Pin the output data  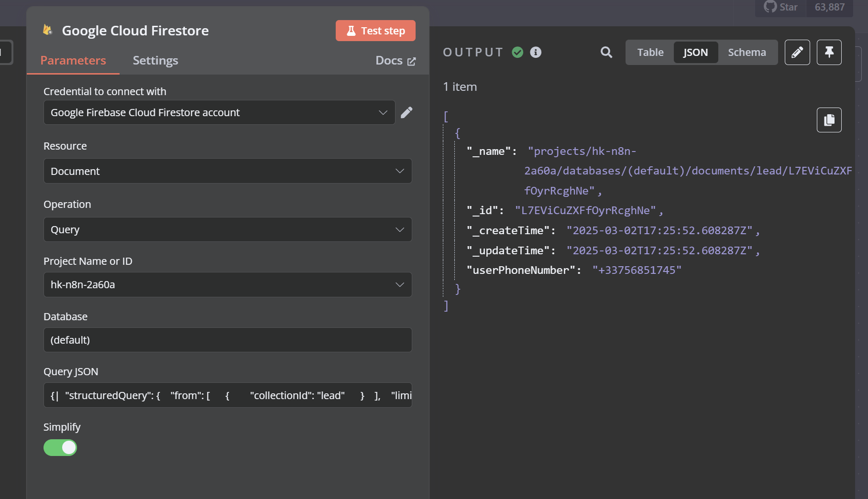tap(829, 53)
